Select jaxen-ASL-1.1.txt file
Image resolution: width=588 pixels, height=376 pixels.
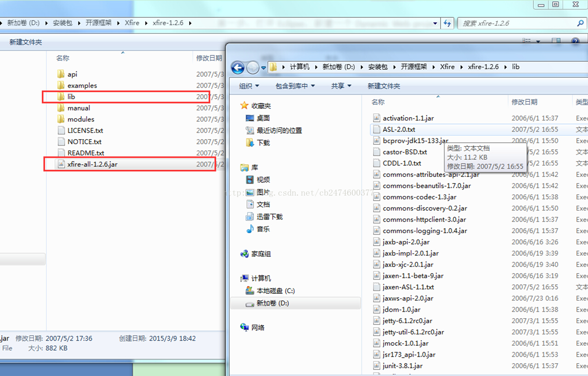[x=408, y=287]
